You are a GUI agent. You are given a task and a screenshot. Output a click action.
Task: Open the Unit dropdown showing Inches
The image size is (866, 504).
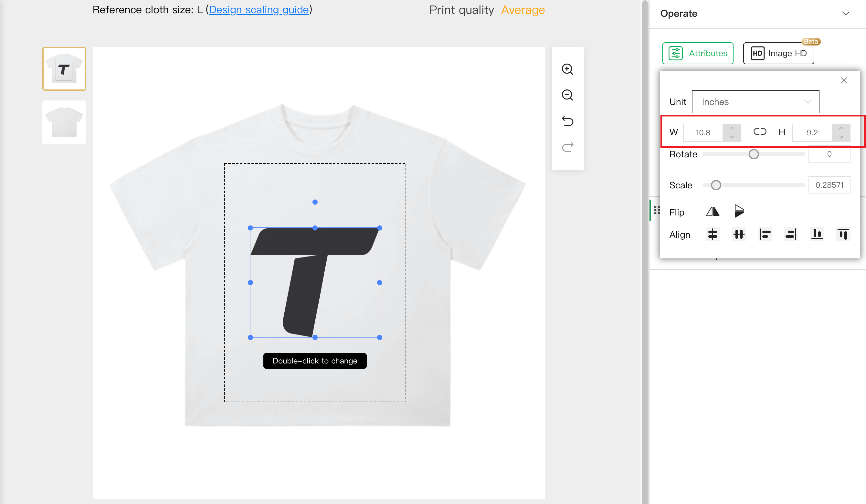coord(755,102)
